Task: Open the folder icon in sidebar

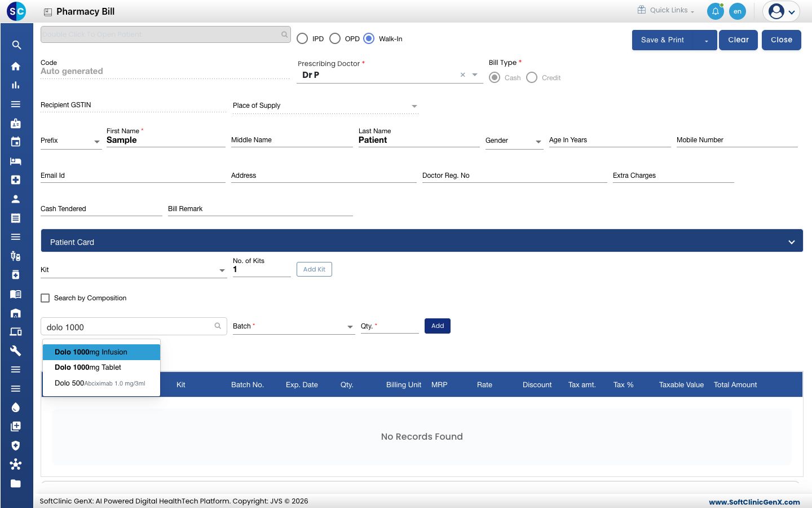Action: pyautogui.click(x=16, y=483)
